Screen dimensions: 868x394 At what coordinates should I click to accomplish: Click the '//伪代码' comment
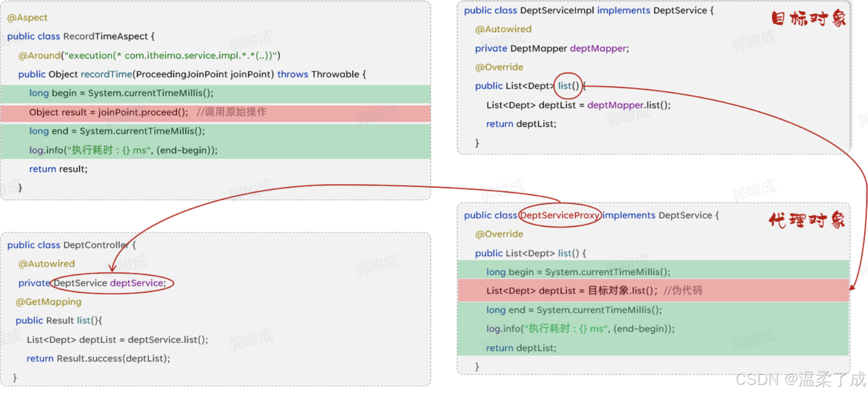(x=683, y=291)
